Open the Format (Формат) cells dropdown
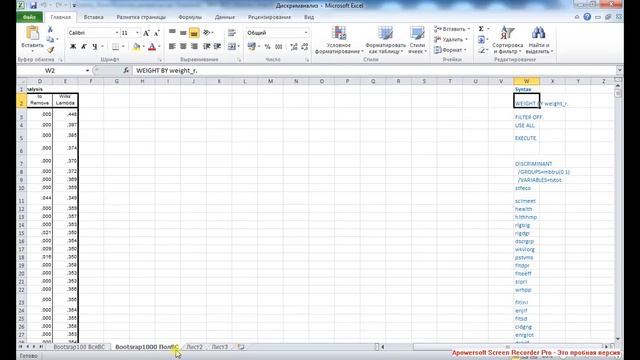The height and width of the screenshot is (360, 640). (x=450, y=50)
